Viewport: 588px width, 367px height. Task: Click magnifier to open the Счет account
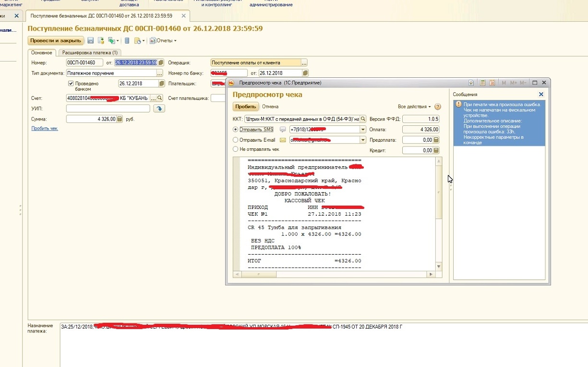160,98
